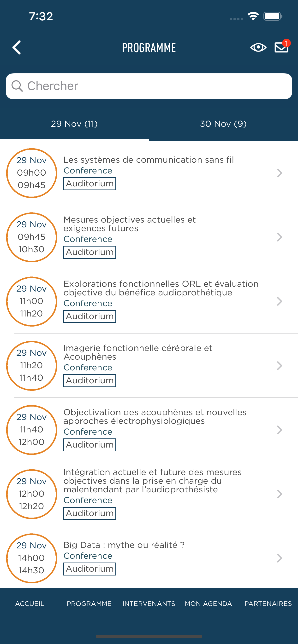Screen dimensions: 298x644
Task: Tap the 14h00–14h30 time circle
Action: (32, 558)
